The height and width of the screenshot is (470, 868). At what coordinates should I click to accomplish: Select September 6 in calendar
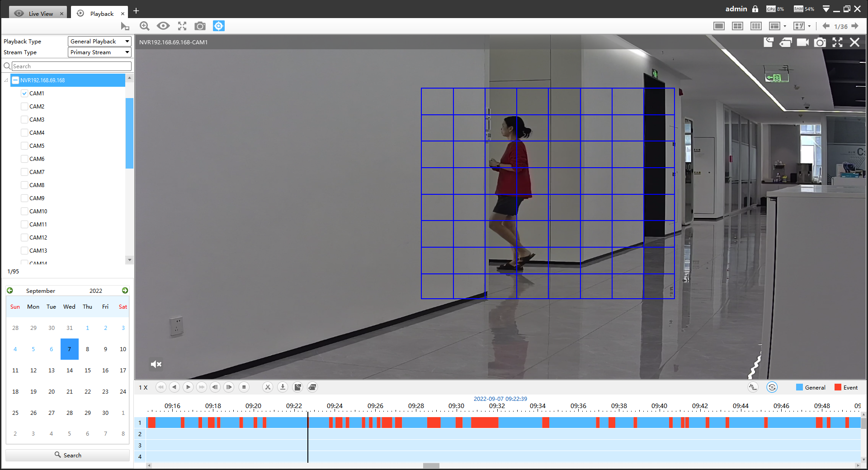click(51, 349)
